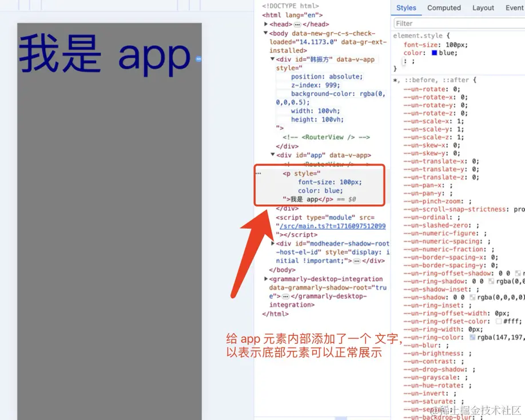Viewport: 525px width, 420px height.
Task: Select the script type="module" line
Action: 325,218
